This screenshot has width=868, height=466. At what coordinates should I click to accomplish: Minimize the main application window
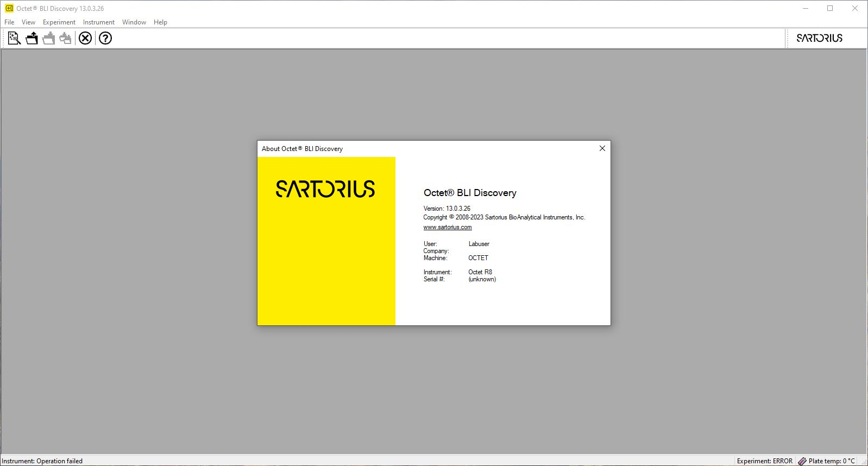click(806, 8)
